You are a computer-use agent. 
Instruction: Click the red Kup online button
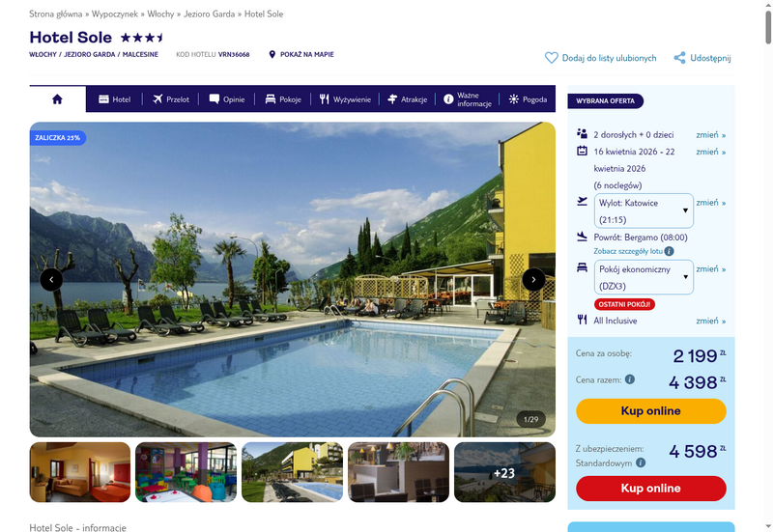click(x=650, y=489)
